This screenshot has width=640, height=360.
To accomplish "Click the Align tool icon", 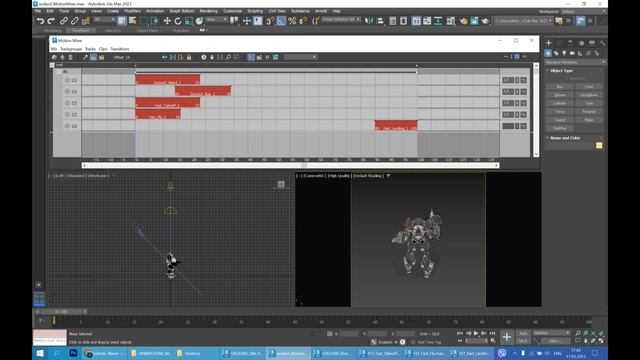I will [380, 21].
